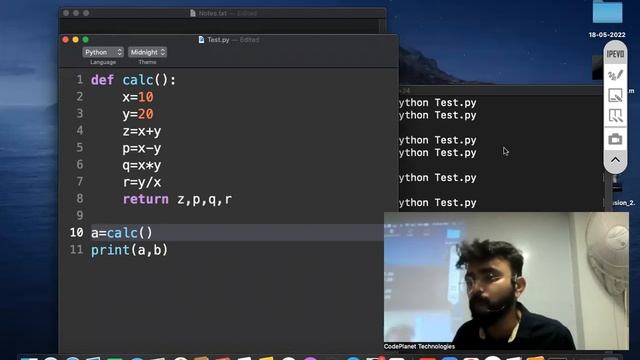Click the webcam video overlay thumbnail
Image resolution: width=640 pixels, height=360 pixels.
[x=506, y=281]
